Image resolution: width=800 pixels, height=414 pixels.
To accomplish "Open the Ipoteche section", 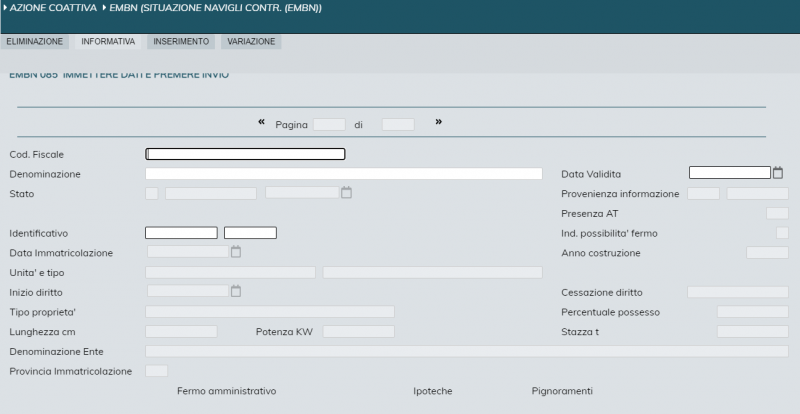I will pos(433,391).
